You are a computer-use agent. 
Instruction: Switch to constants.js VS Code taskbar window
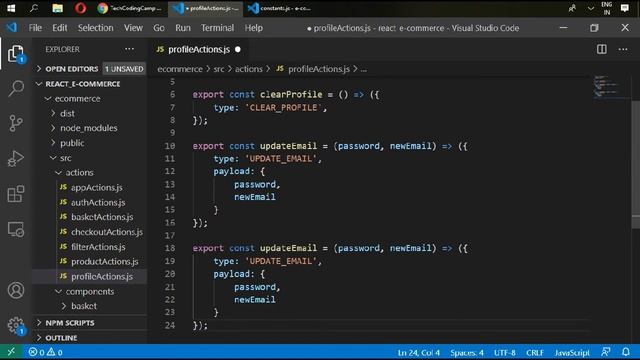(x=280, y=8)
